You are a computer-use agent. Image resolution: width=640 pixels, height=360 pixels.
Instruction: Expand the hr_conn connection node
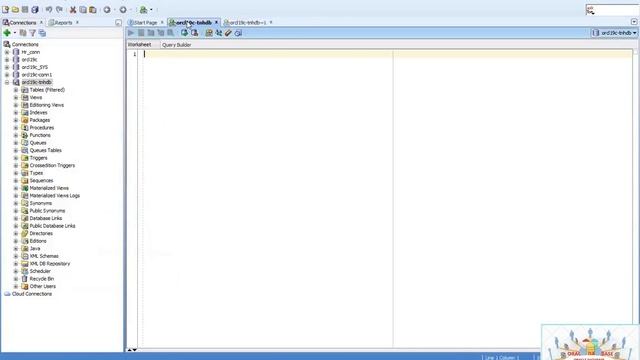coord(7,52)
